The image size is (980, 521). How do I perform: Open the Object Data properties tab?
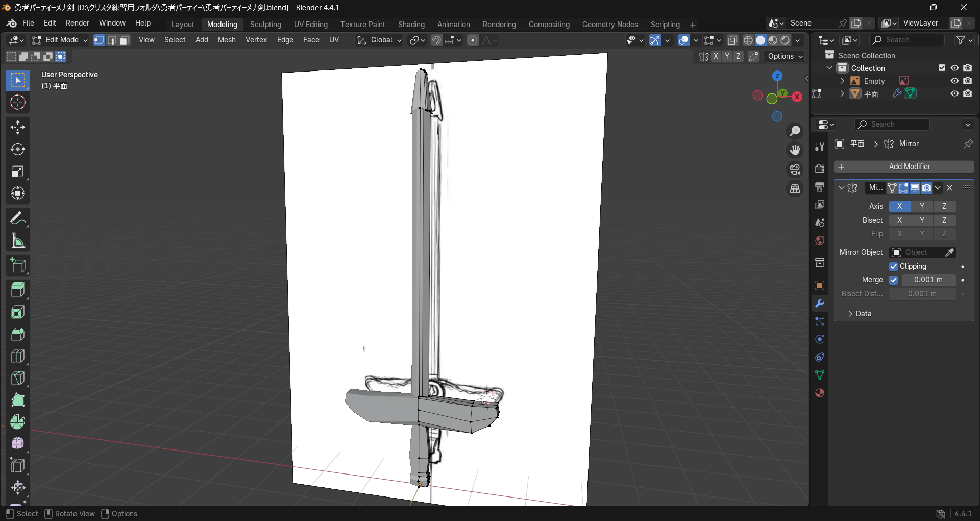pos(820,375)
